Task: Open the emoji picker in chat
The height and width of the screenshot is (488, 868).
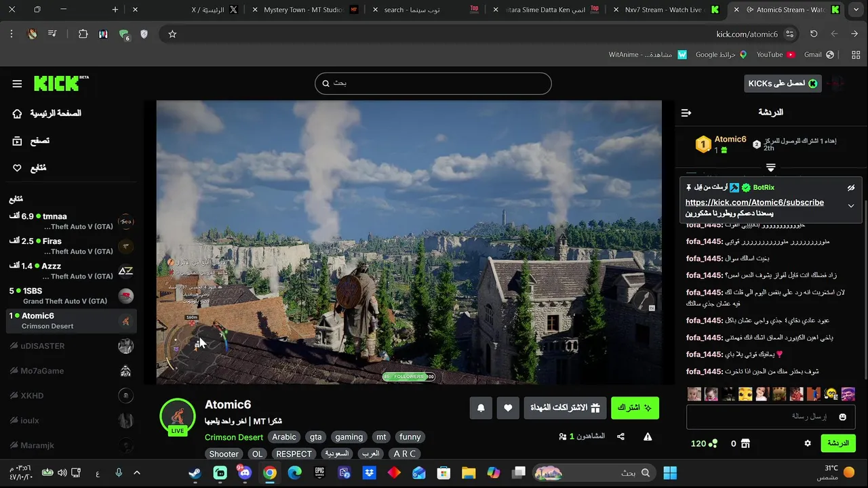Action: [843, 417]
